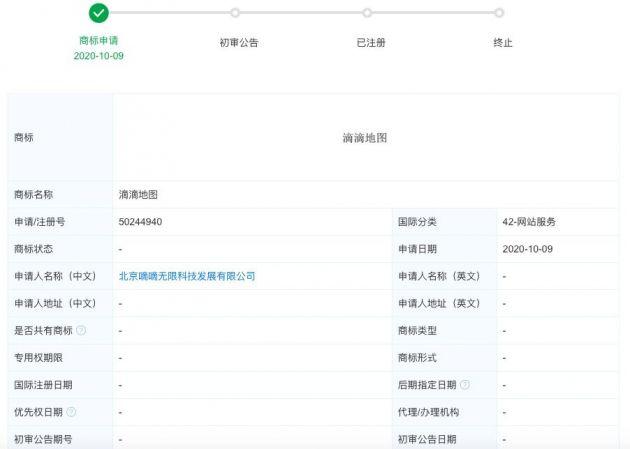
Task: Click help icon beside 后期指定日期
Action: point(464,384)
